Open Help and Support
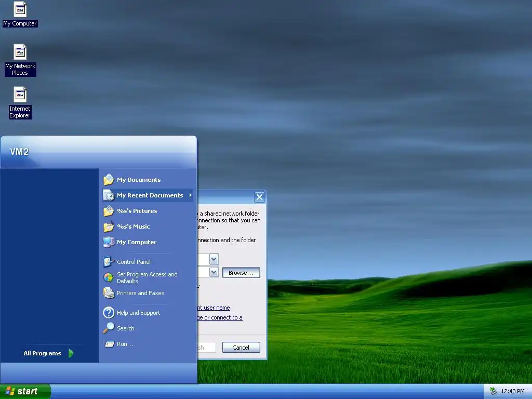The height and width of the screenshot is (399, 532). (148, 312)
